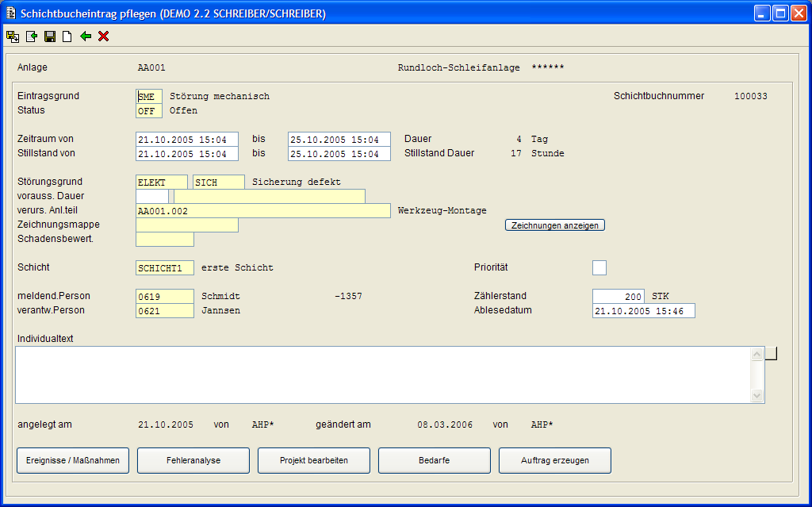
Task: Click the name Jannsen
Action: (x=220, y=311)
